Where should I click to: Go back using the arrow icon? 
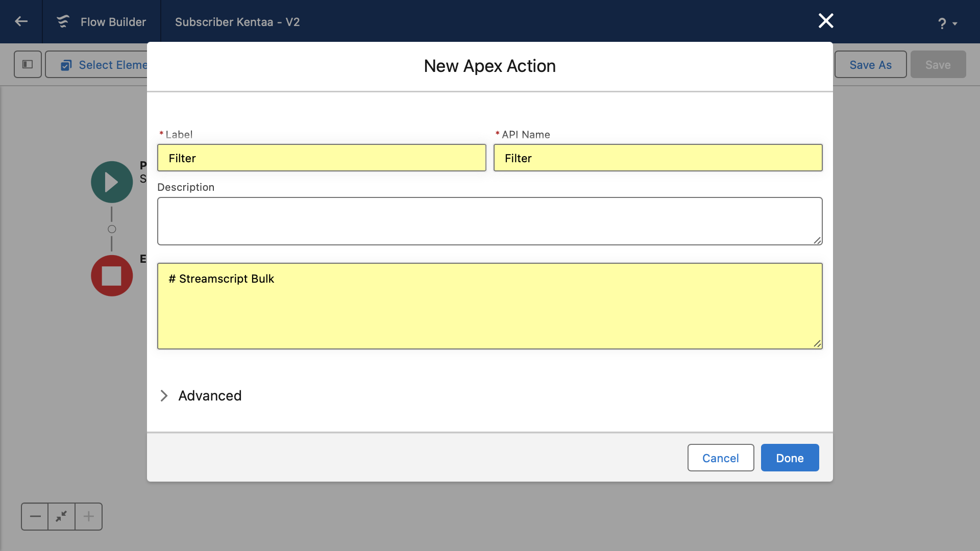coord(21,21)
